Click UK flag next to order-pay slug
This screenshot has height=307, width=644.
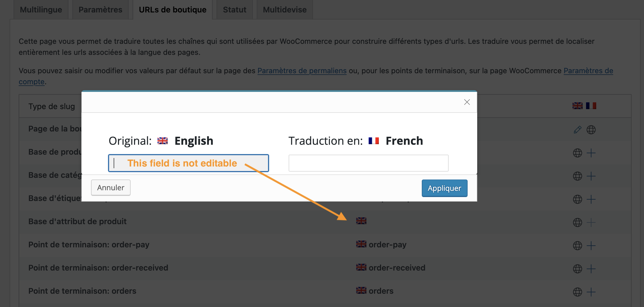click(361, 244)
